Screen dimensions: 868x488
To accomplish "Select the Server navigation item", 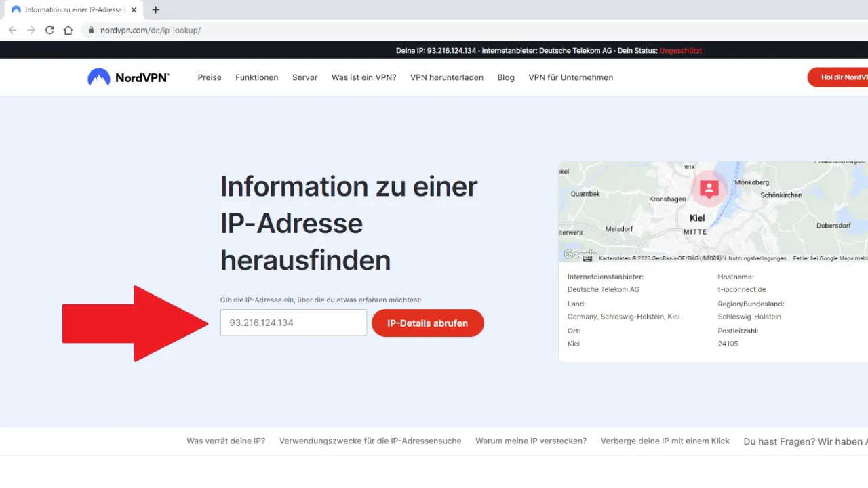I will [304, 77].
